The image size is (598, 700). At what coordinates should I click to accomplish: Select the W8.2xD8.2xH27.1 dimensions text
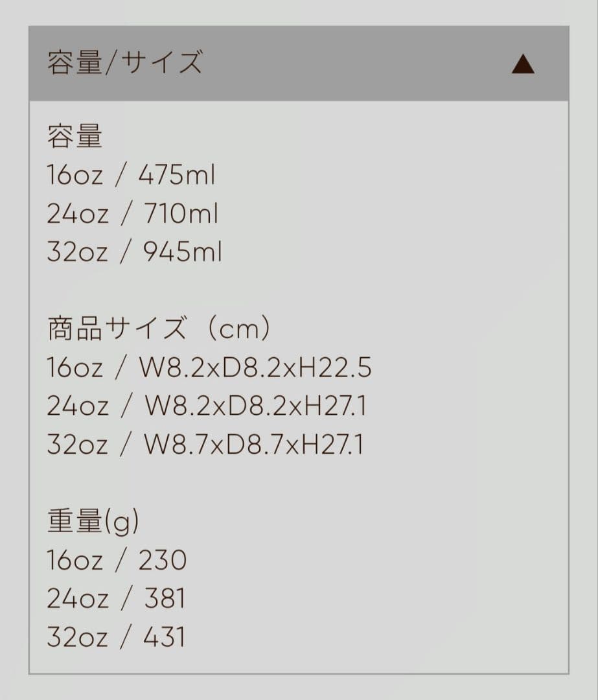click(255, 406)
